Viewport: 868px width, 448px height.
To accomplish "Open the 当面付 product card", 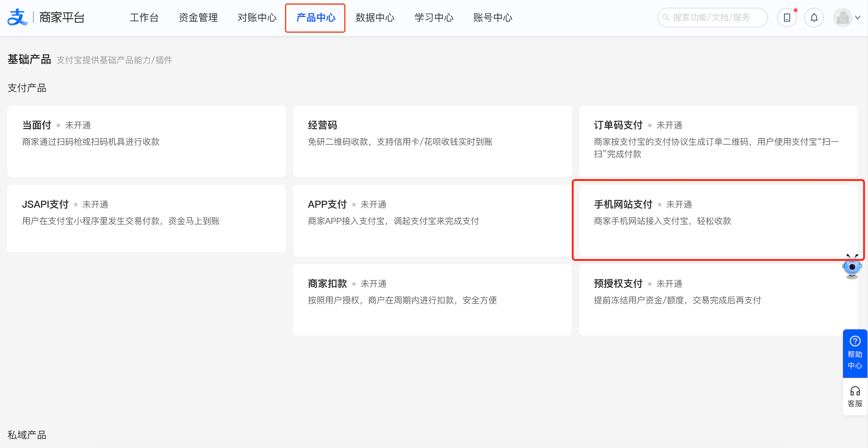I will click(146, 141).
